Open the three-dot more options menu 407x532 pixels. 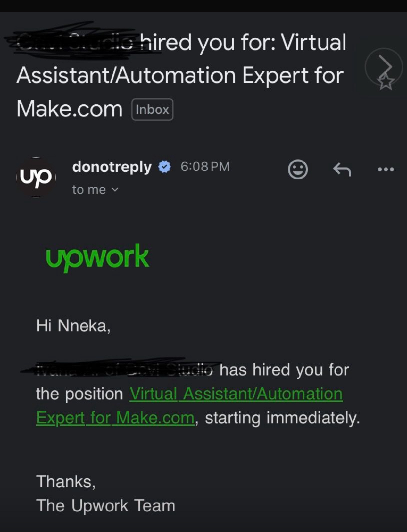pyautogui.click(x=386, y=169)
